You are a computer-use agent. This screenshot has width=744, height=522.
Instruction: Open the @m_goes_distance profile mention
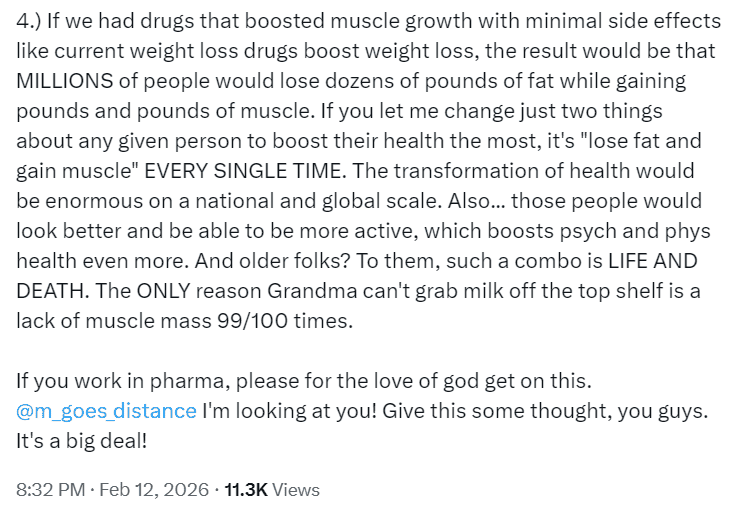106,411
